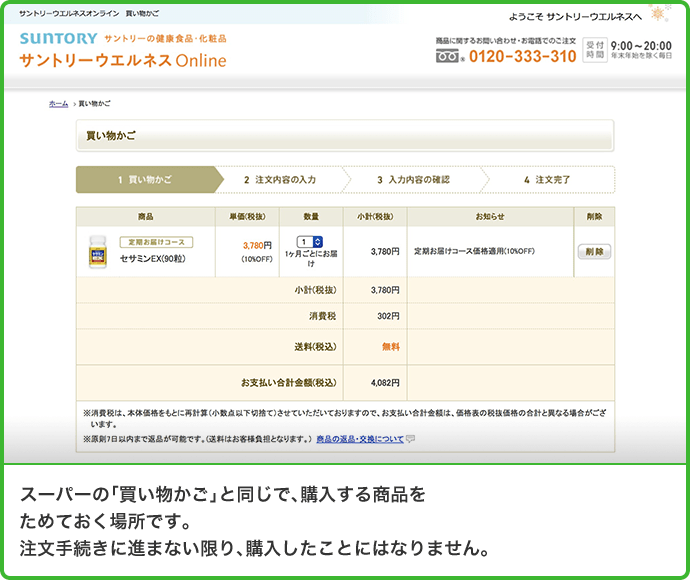Click the popup window icon beside return link
This screenshot has width=690, height=580.
tap(411, 439)
